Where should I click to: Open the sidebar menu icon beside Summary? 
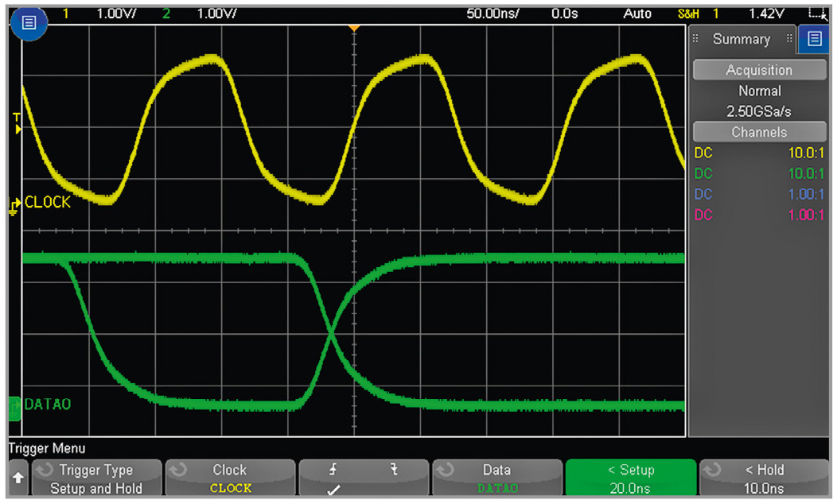coord(813,39)
